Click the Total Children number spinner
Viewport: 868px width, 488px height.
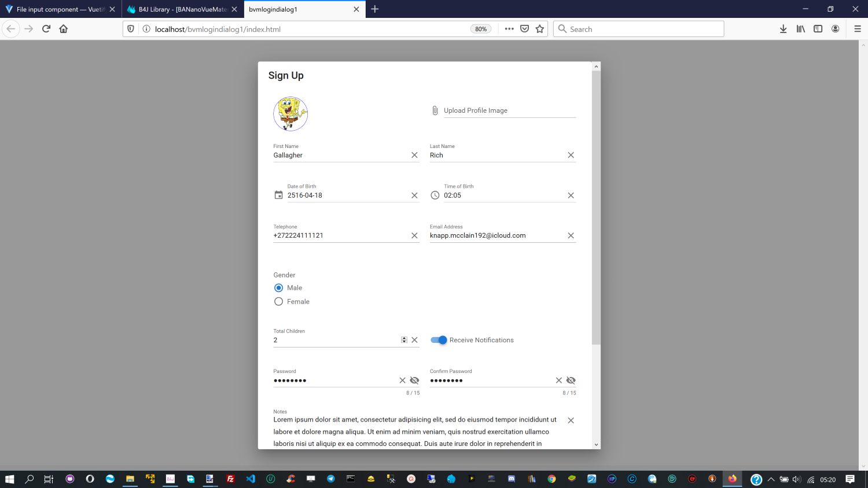pos(404,340)
